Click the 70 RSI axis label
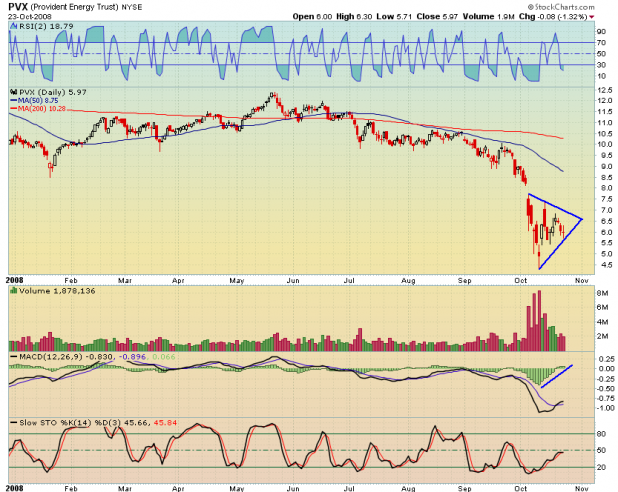618x492 pixels. [601, 43]
